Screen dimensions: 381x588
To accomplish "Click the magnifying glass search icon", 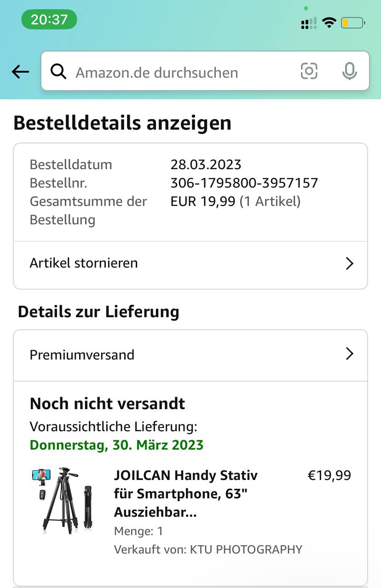I will (58, 72).
